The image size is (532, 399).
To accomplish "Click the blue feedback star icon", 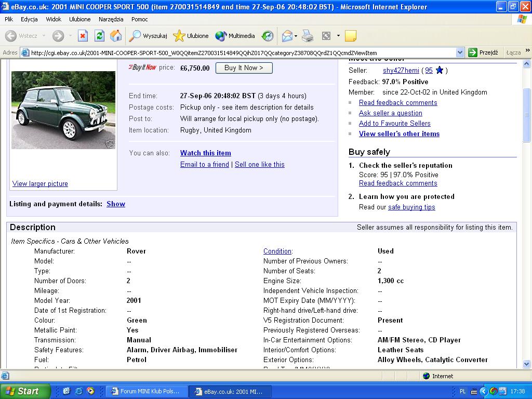I will point(440,70).
